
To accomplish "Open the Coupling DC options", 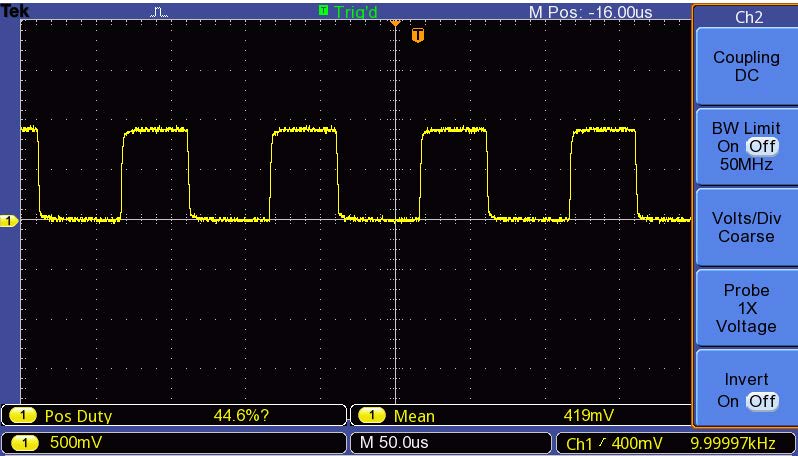I will pos(745,67).
